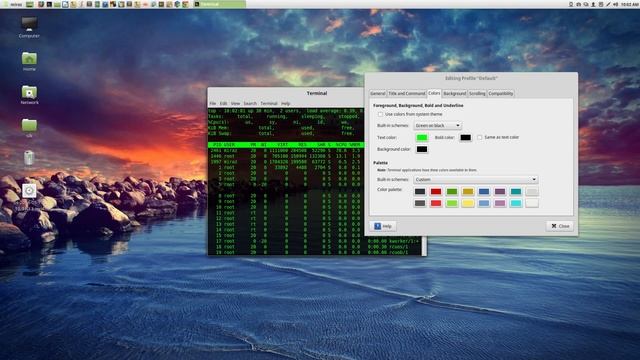Choose cyan palette swatch in bottom row

tap(516, 203)
